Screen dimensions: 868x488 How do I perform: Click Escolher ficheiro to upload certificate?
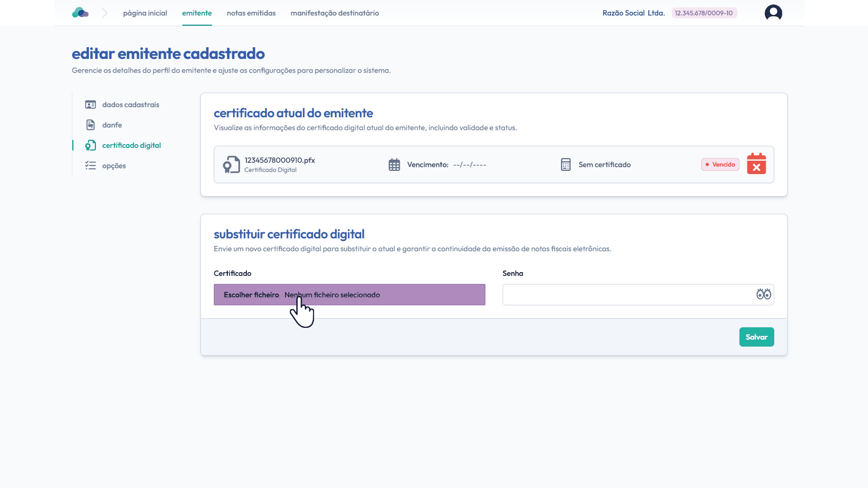click(x=251, y=295)
